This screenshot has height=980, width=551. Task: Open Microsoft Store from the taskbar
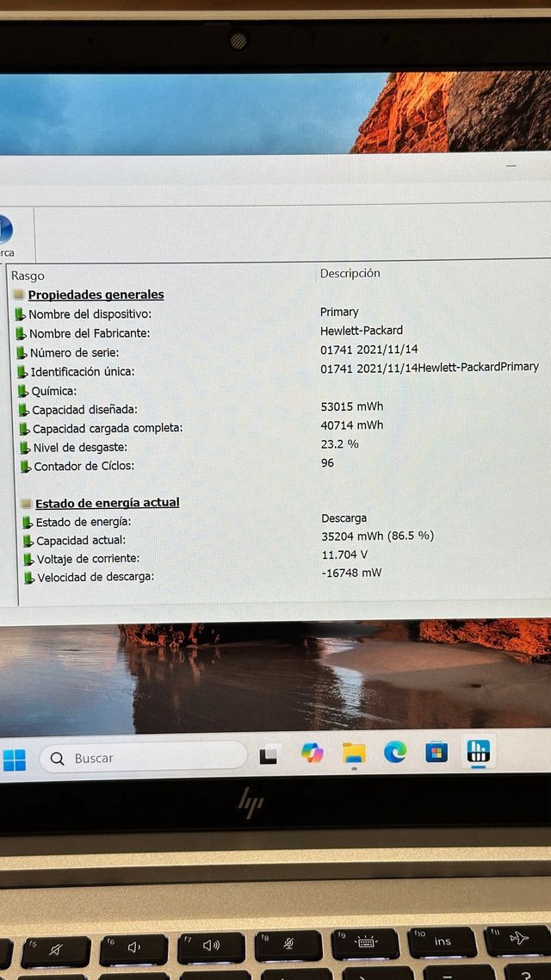tap(436, 751)
